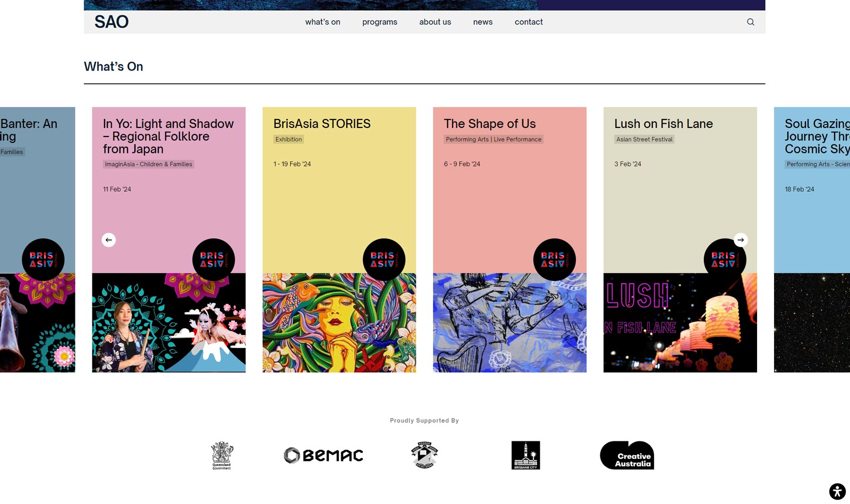Click colorful fish painting thumbnail

(339, 323)
